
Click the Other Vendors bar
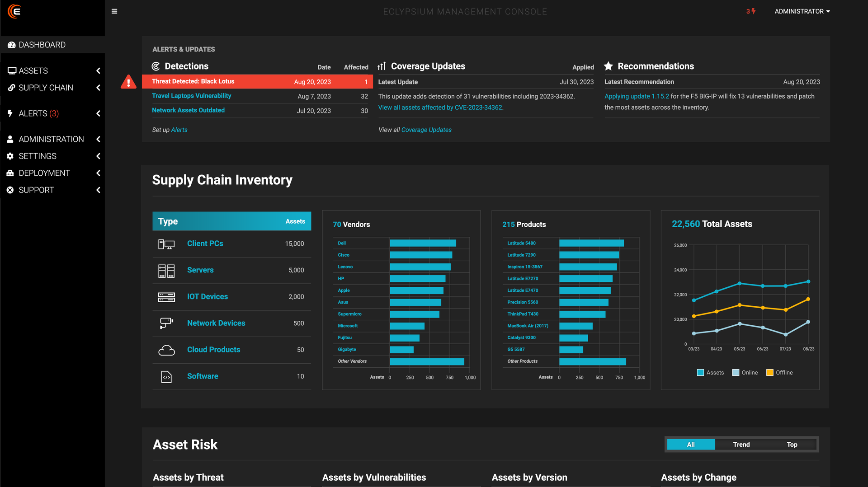click(x=427, y=361)
